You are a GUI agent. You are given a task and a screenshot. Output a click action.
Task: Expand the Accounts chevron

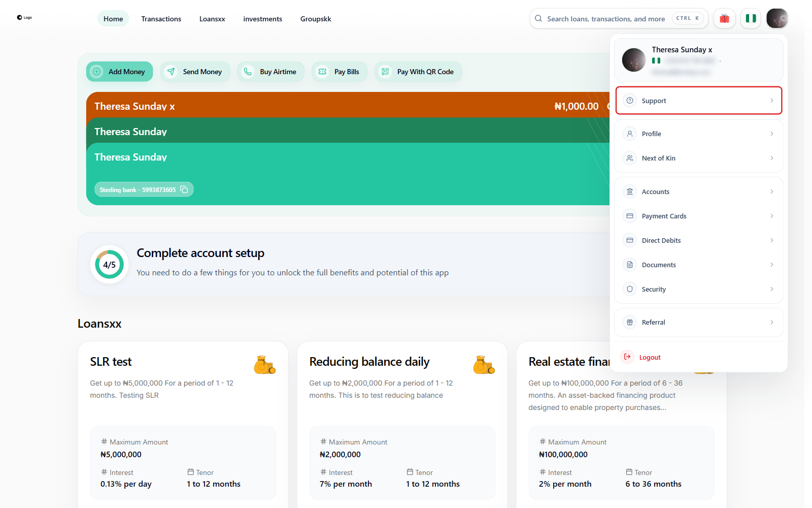tap(771, 192)
